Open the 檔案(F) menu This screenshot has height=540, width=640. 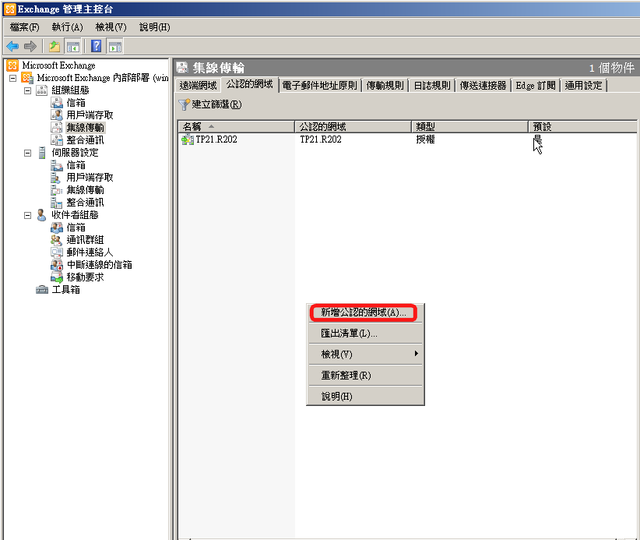(24, 27)
